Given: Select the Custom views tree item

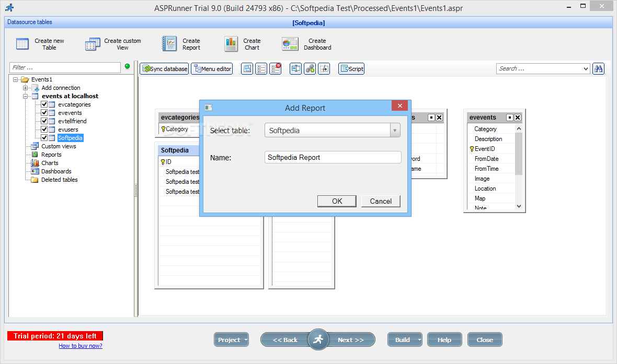Looking at the screenshot, I should [59, 146].
